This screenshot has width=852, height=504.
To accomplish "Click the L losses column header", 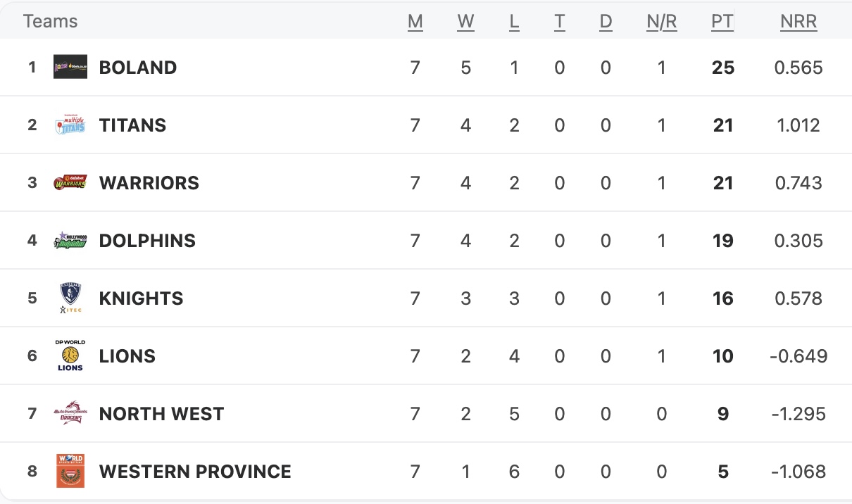I will click(514, 22).
